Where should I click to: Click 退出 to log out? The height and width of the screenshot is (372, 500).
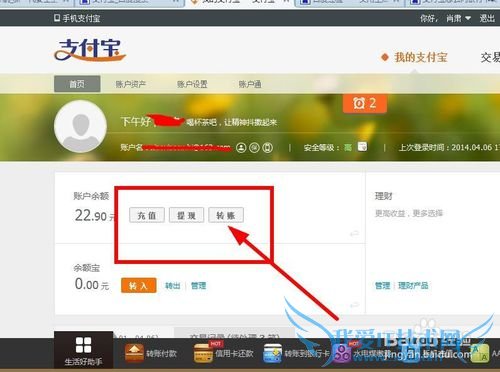(487, 18)
